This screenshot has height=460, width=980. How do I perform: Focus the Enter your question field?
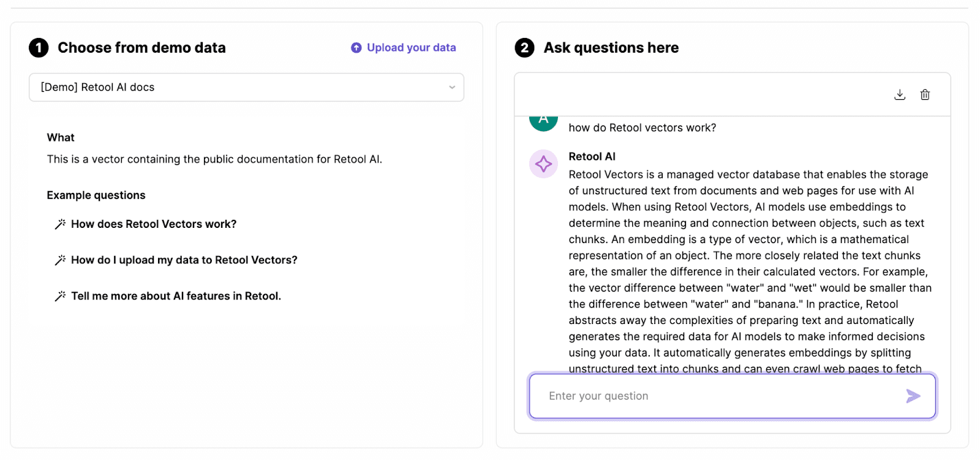tap(717, 396)
